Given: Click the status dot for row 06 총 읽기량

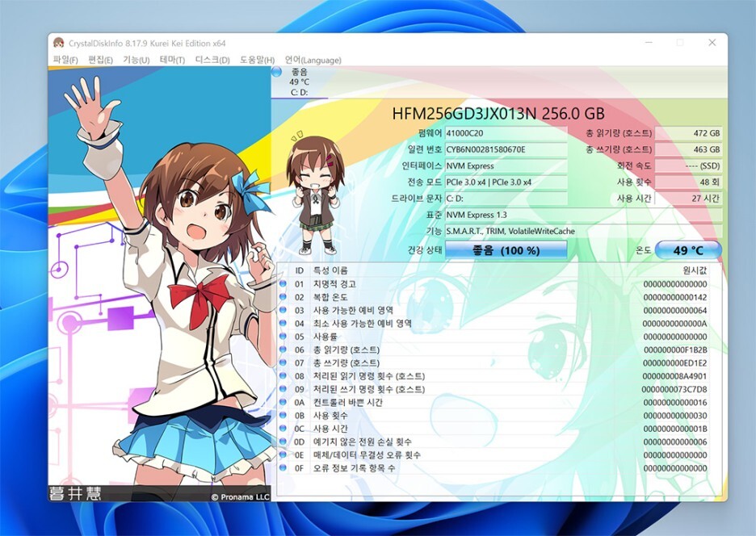Looking at the screenshot, I should click(x=283, y=350).
